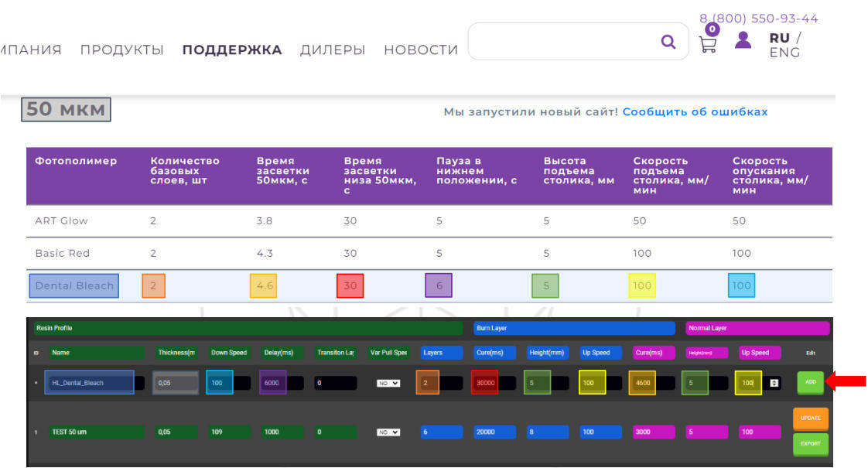
Task: Click the 8 (800) 550-93-44 phone link
Action: (x=758, y=19)
